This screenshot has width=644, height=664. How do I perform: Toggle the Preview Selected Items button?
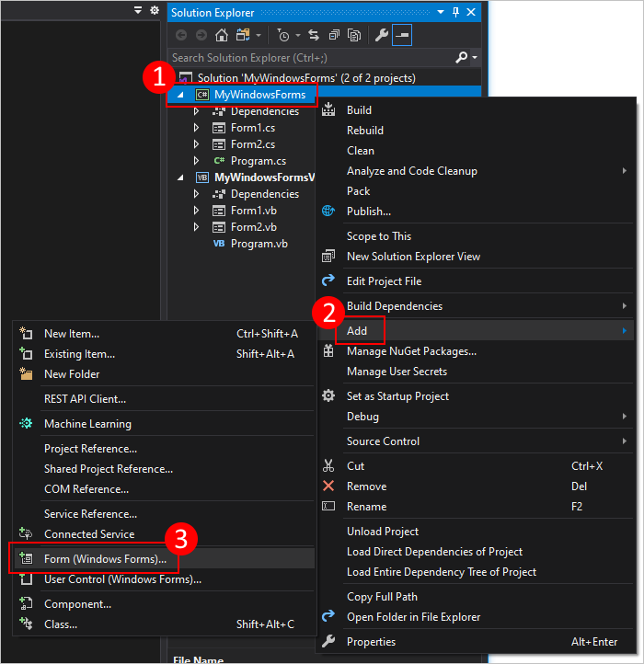[x=402, y=35]
